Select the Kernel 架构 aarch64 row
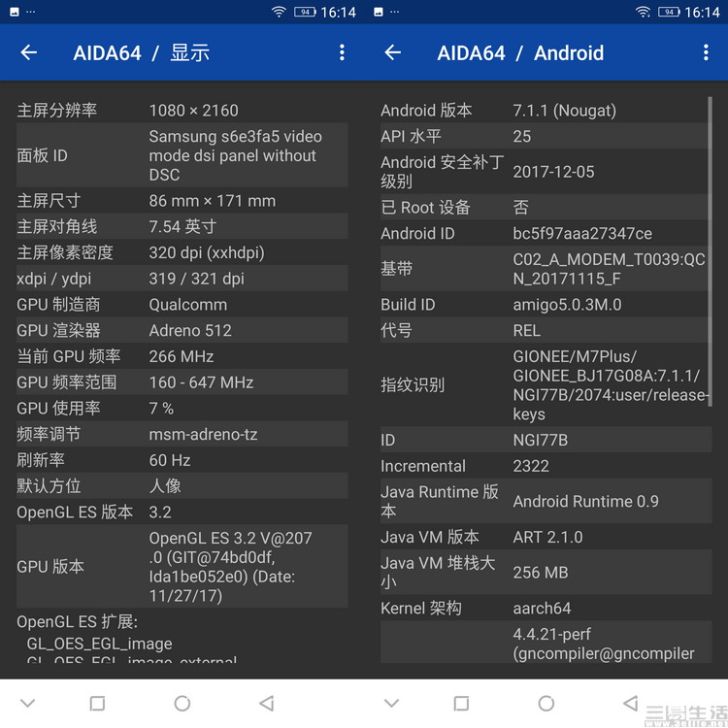Screen dimensions: 728x728 pos(546,608)
